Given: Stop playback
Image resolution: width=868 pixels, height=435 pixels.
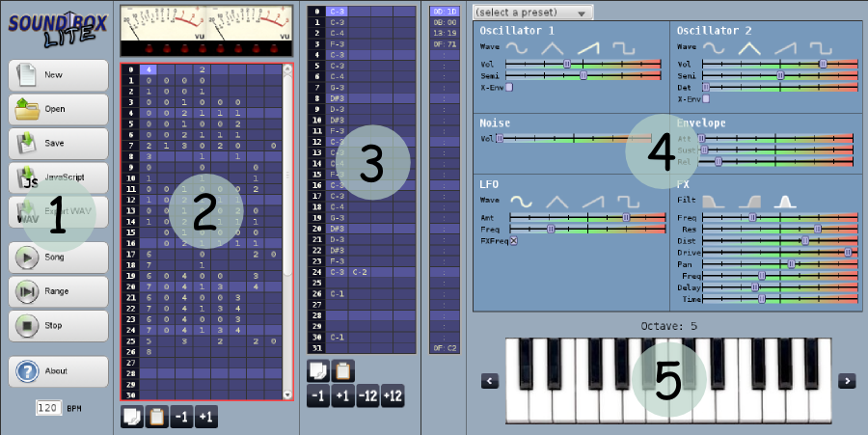Looking at the screenshot, I should click(58, 326).
